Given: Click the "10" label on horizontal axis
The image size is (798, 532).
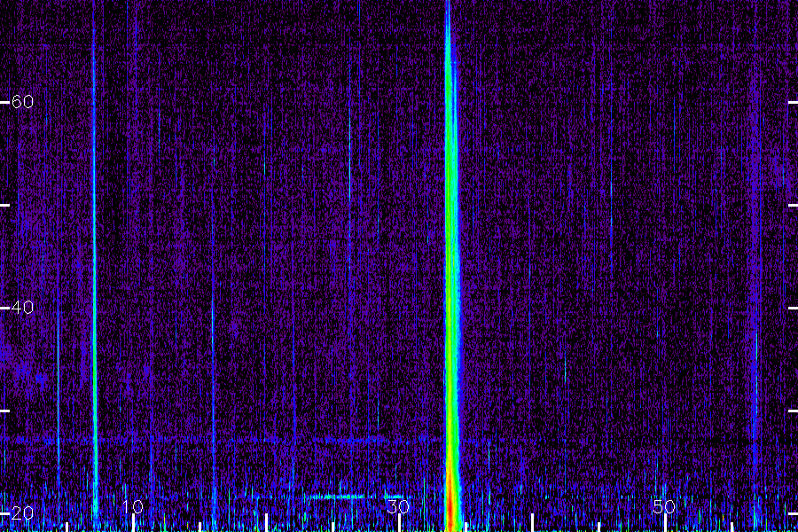Looking at the screenshot, I should [132, 506].
